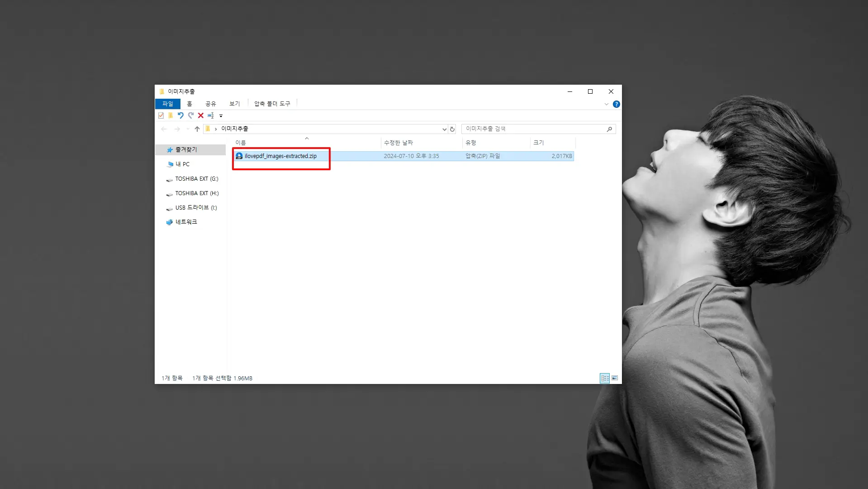
Task: Sort by the 유형 column header
Action: (x=496, y=143)
